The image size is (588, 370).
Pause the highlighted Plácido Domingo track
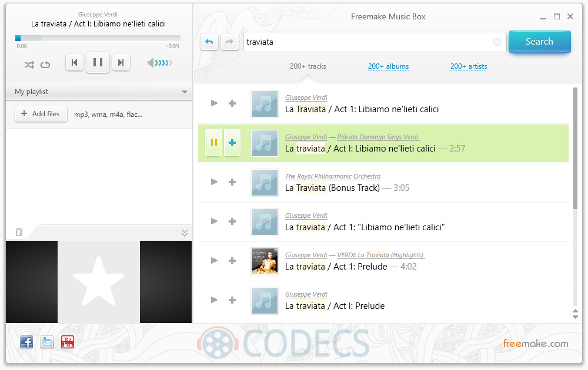coord(214,142)
